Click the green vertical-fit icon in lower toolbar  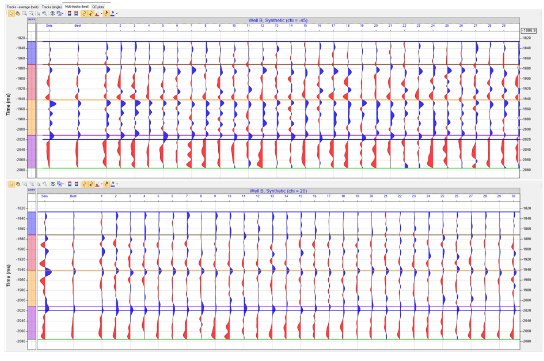pos(53,184)
